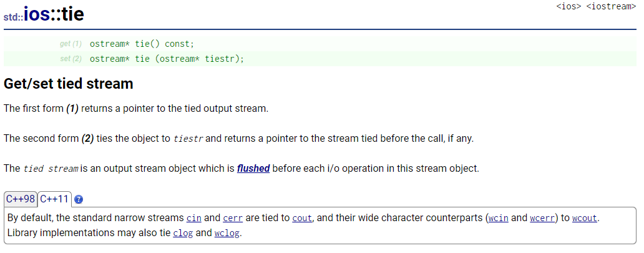Image resolution: width=644 pixels, height=253 pixels.
Task: Switch to the C++98 tab
Action: [21, 199]
